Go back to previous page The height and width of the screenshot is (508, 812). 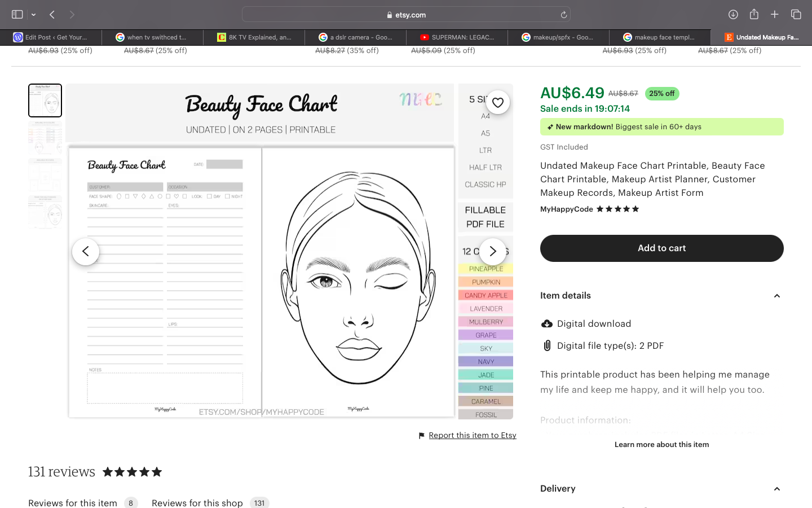[x=52, y=15]
